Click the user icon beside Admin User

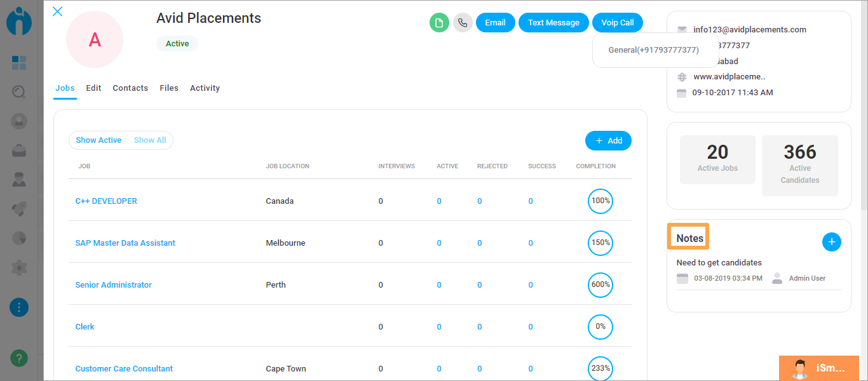pos(777,278)
